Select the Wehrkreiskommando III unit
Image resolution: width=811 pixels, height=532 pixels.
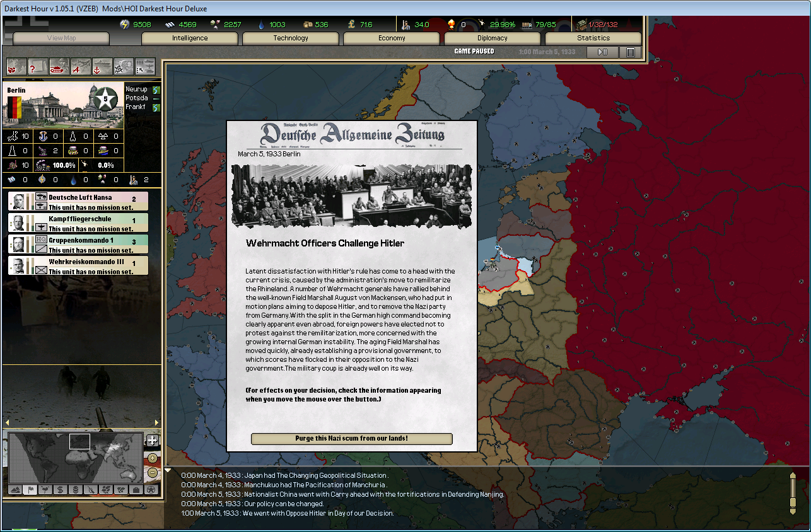point(78,265)
